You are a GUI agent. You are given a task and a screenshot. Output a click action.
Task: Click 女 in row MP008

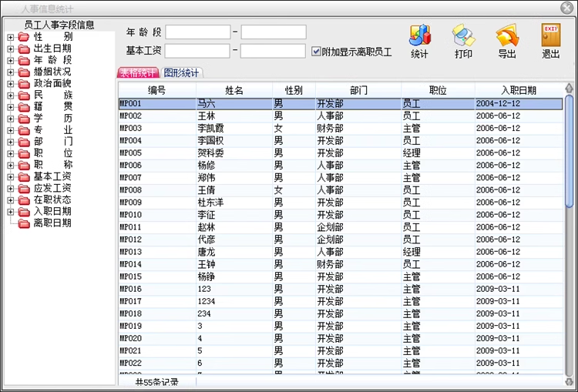click(278, 190)
